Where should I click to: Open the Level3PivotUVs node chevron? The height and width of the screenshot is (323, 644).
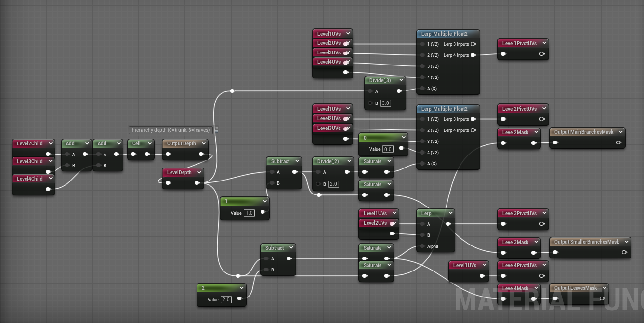544,213
